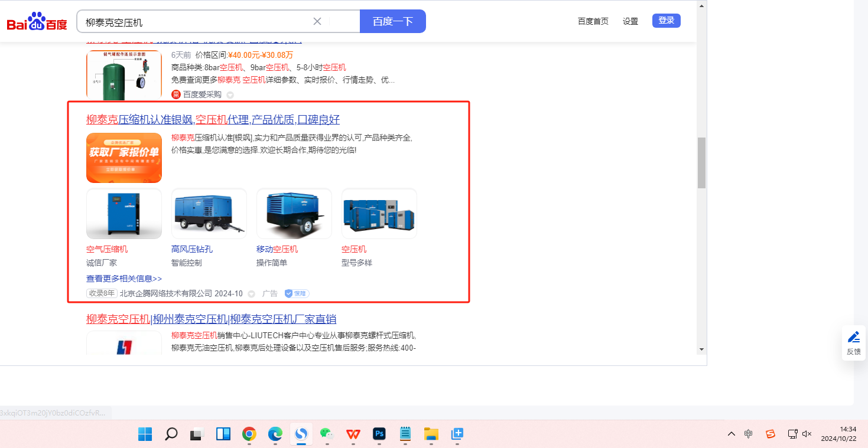868x448 pixels.
Task: Click the scrollbar up arrow
Action: tap(701, 6)
